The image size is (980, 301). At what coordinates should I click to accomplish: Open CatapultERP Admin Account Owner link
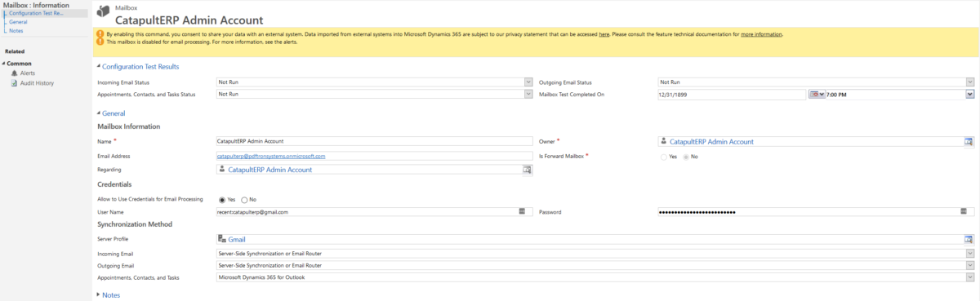tap(711, 142)
